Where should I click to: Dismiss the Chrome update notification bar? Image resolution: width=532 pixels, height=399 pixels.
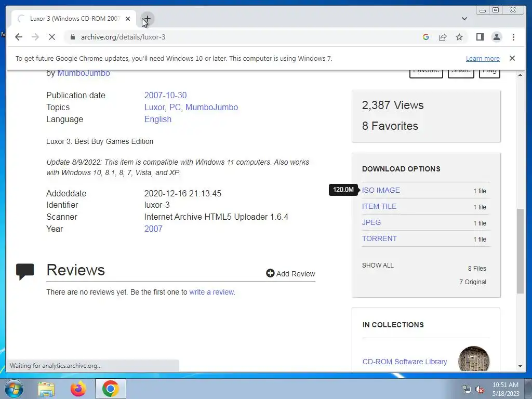pyautogui.click(x=512, y=58)
